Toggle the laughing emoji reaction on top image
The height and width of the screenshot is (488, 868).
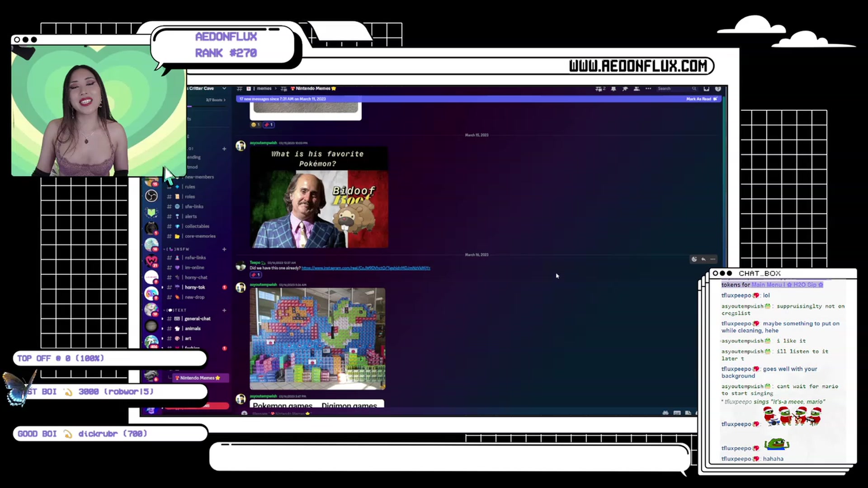point(255,125)
